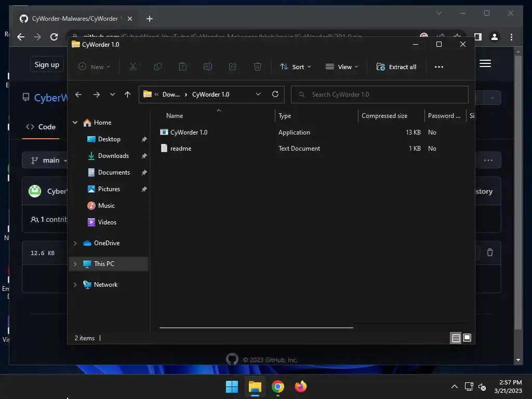Show hidden system tray icons

pos(454,387)
